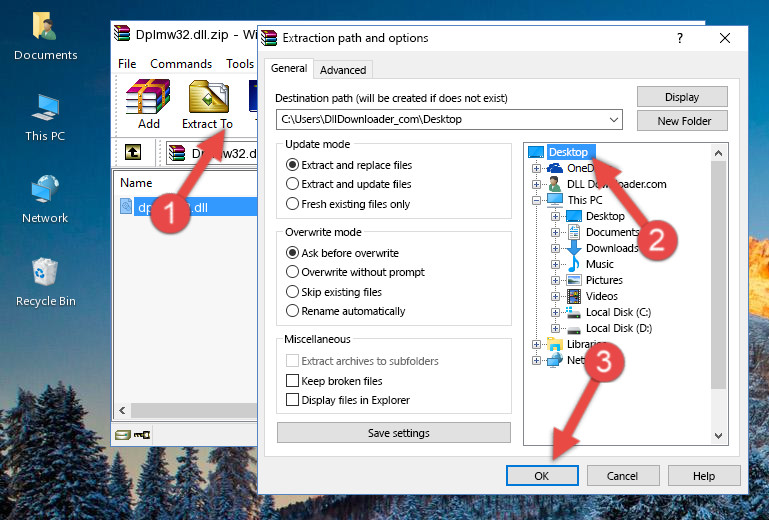Expand the OneDrive tree node

tap(537, 168)
